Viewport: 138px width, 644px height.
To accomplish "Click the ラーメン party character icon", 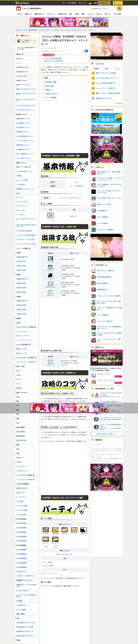I will (46, 539).
